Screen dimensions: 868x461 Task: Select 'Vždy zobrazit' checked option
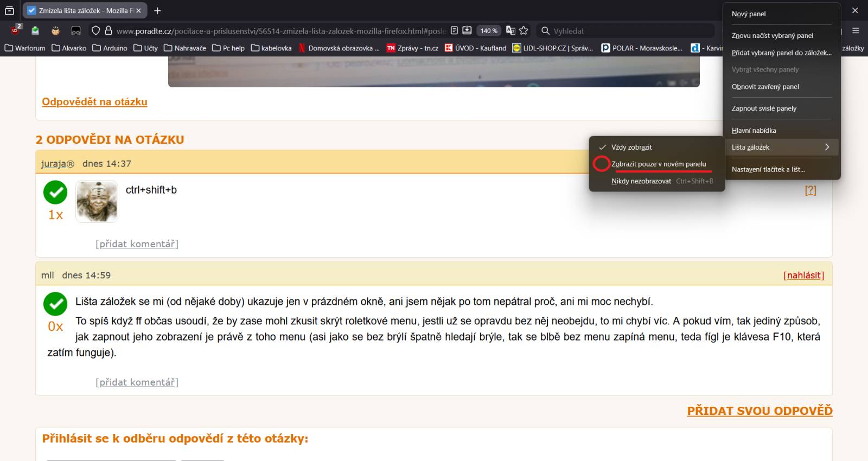point(631,147)
